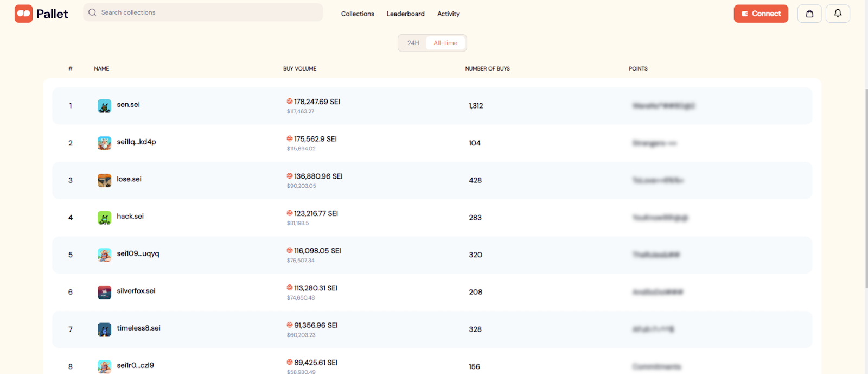Open the Collections menu item

coord(358,14)
